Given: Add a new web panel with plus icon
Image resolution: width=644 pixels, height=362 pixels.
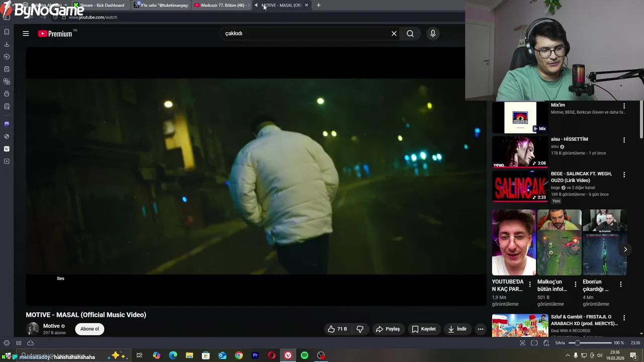Looking at the screenshot, I should click(x=7, y=161).
